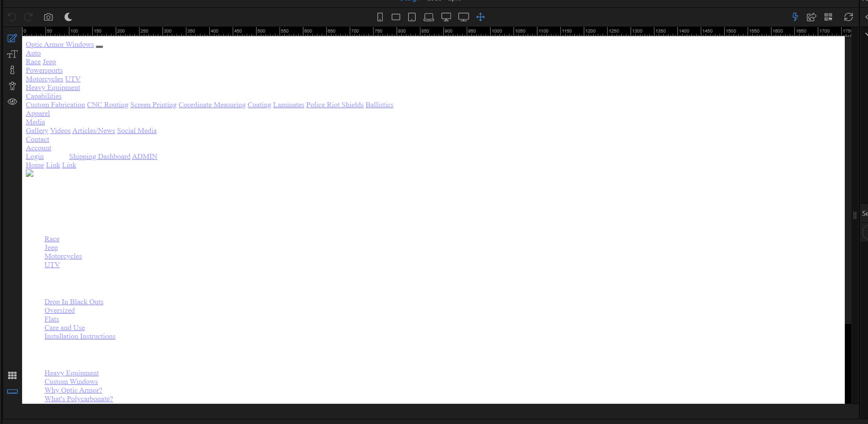Click the page info icon in the sidebar
This screenshot has width=868, height=424.
coord(12,70)
